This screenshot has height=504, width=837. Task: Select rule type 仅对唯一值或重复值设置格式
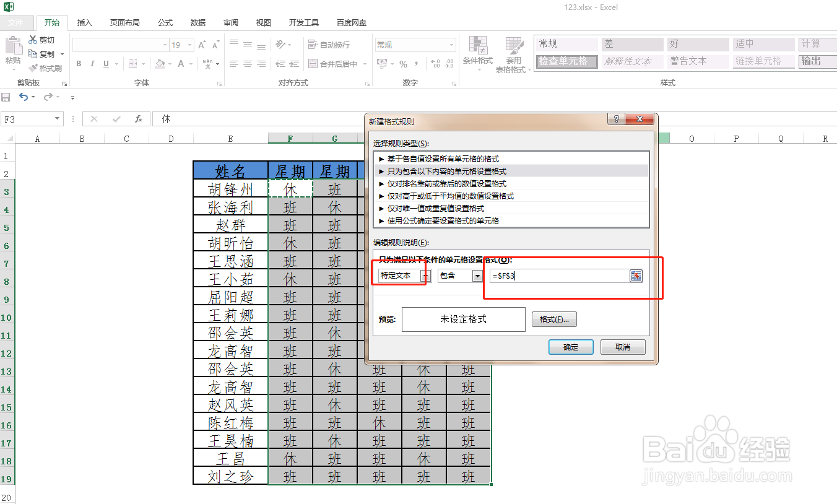coord(511,209)
